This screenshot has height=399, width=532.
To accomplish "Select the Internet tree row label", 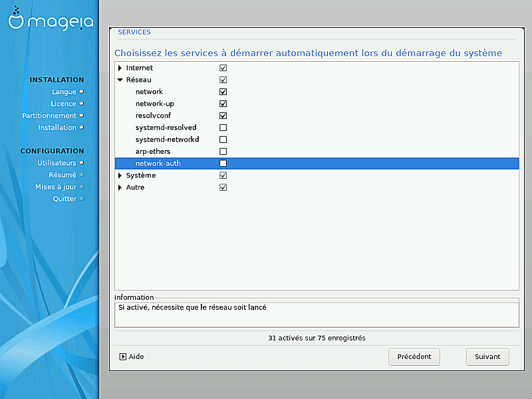I will [x=140, y=68].
